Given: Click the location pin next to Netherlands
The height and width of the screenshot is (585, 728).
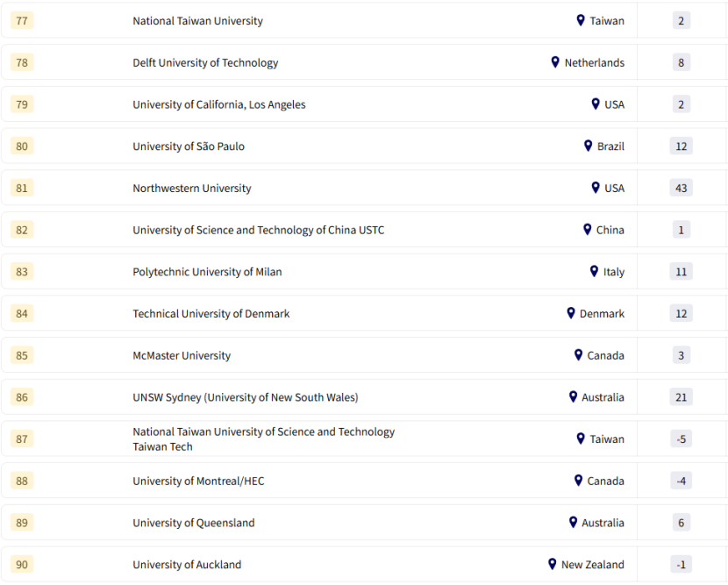Looking at the screenshot, I should (555, 62).
